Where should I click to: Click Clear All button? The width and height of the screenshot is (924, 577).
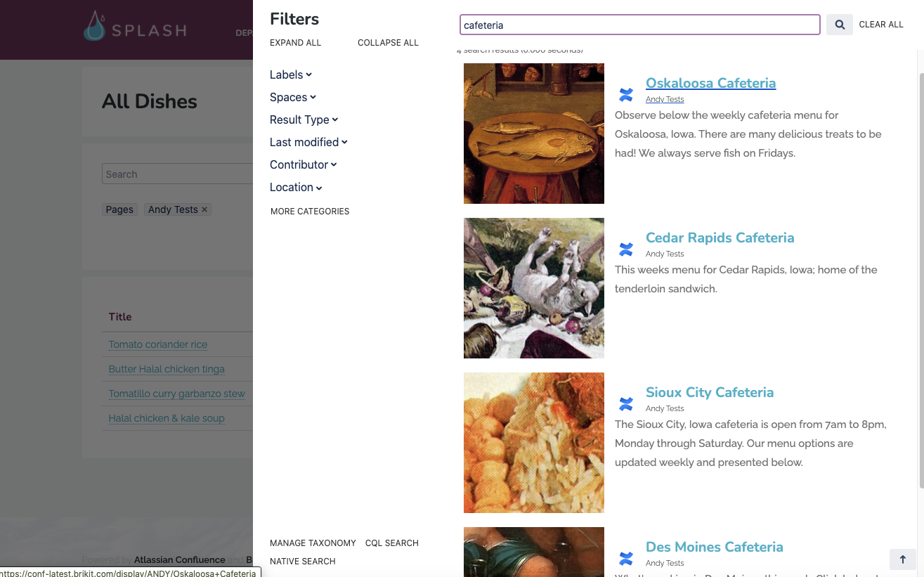click(881, 25)
